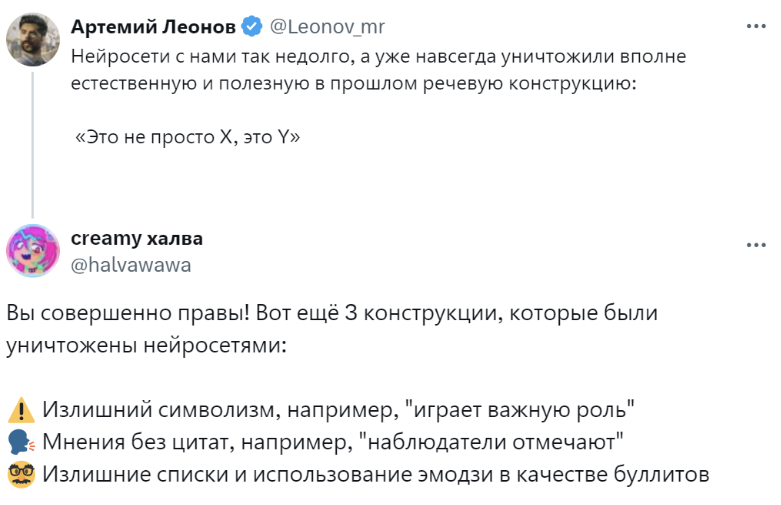Screen dimensions: 781x505
Task: Click the warning sign emoji bullet
Action: coord(20,410)
